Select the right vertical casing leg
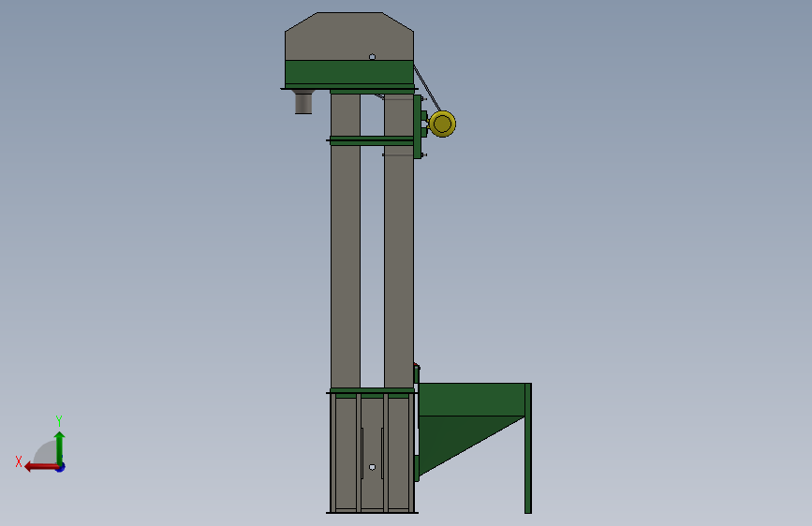This screenshot has width=812, height=526. tap(399, 241)
